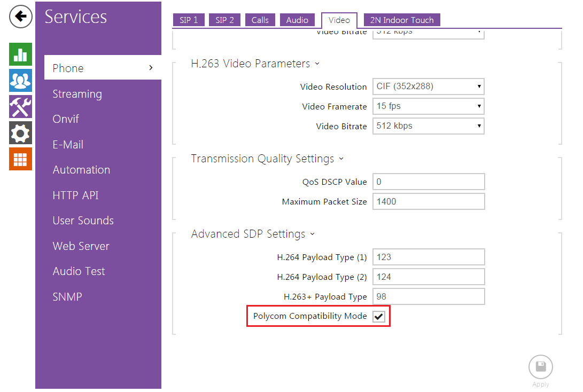Open the Directory users icon

pyautogui.click(x=20, y=81)
